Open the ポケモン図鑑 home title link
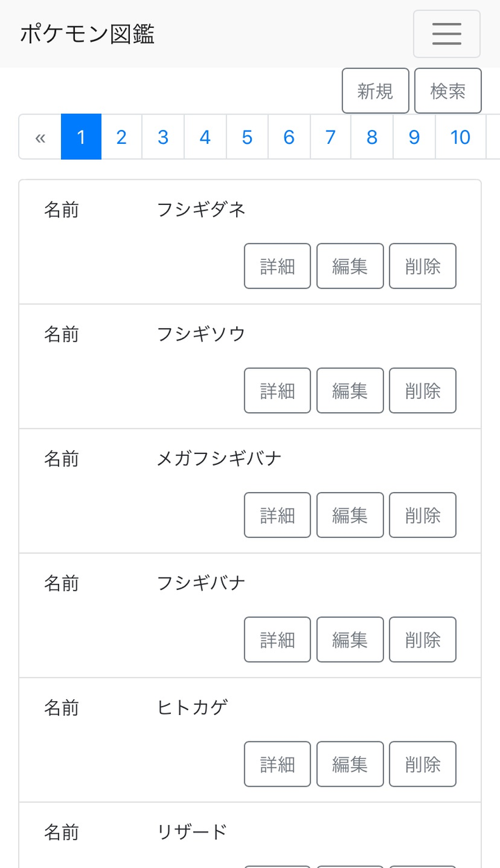The image size is (500, 868). click(x=87, y=34)
